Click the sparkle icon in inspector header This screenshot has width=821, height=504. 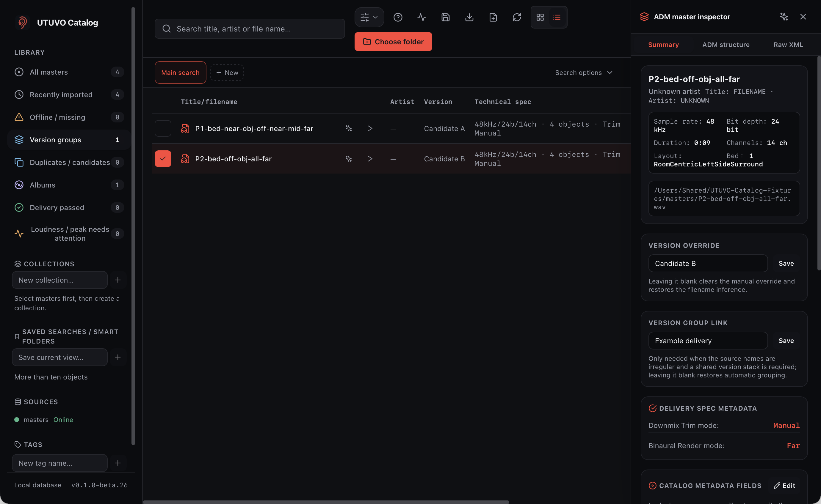pyautogui.click(x=784, y=17)
